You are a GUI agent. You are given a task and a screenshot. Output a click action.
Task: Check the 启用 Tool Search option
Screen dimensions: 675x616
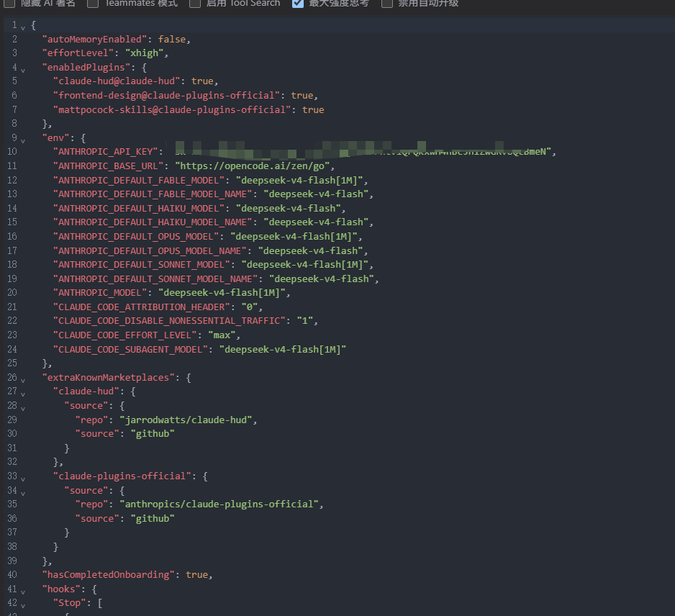click(195, 4)
